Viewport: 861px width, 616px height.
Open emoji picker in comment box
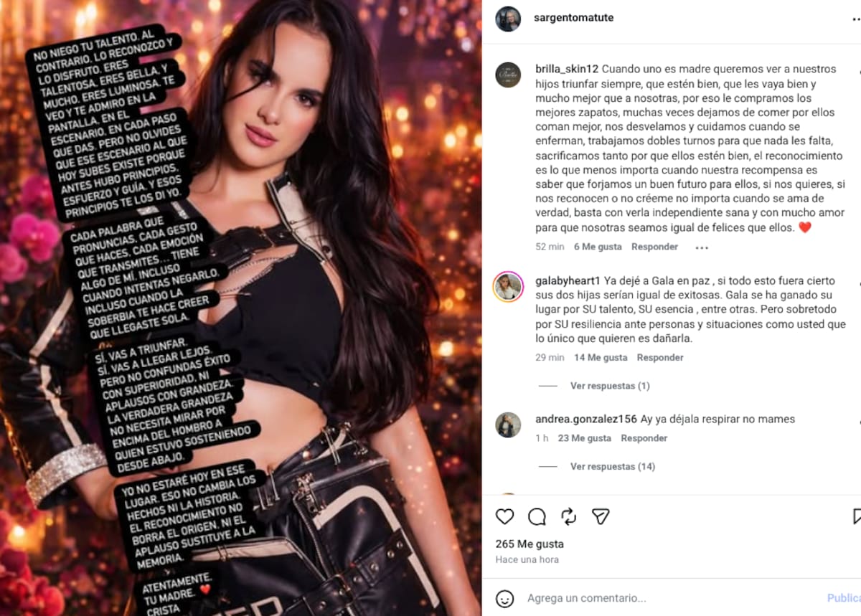(505, 598)
